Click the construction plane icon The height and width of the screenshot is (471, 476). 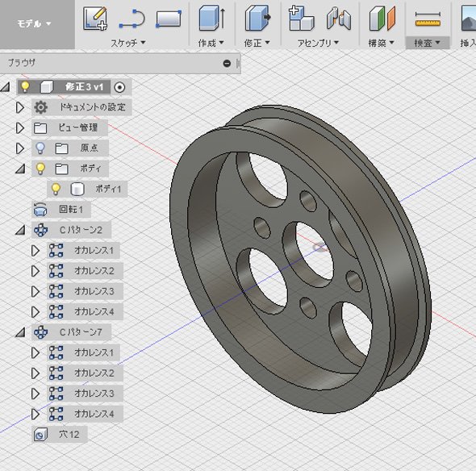tap(382, 19)
